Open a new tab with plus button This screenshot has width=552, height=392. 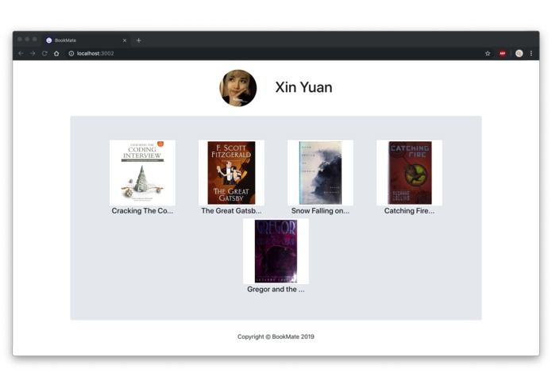(139, 40)
